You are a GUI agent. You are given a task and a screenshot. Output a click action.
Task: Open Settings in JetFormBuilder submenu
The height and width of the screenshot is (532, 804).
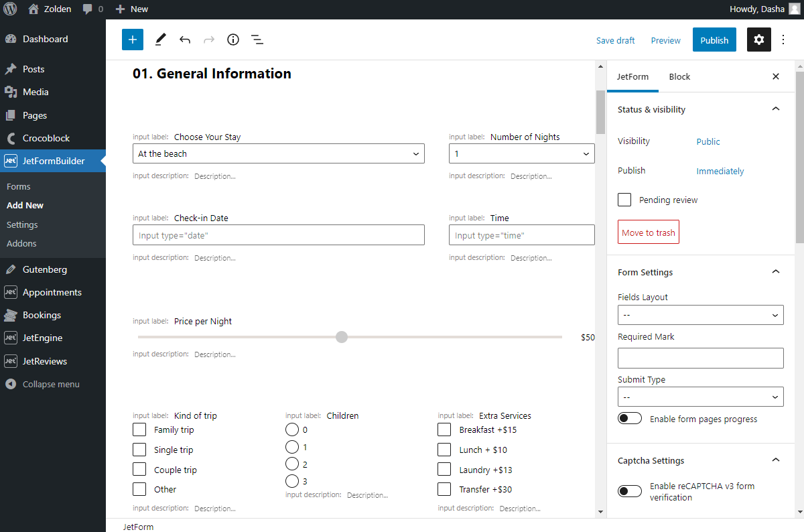[22, 224]
